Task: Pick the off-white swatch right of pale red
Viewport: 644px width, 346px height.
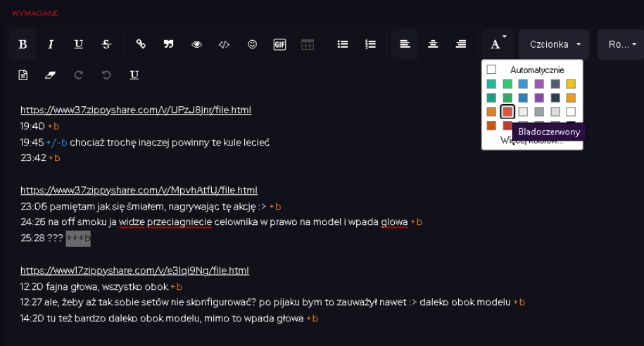Action: click(x=523, y=112)
